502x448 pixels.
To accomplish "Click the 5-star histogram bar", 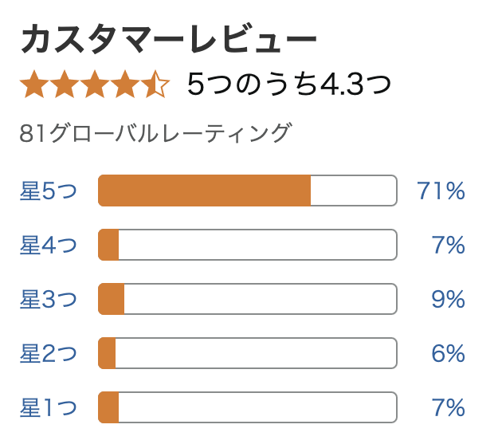I will (248, 191).
